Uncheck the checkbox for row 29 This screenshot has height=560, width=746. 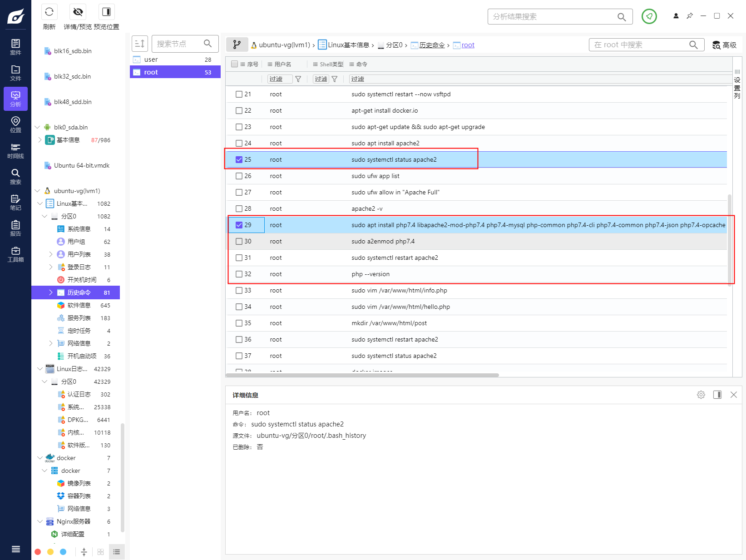coord(239,225)
